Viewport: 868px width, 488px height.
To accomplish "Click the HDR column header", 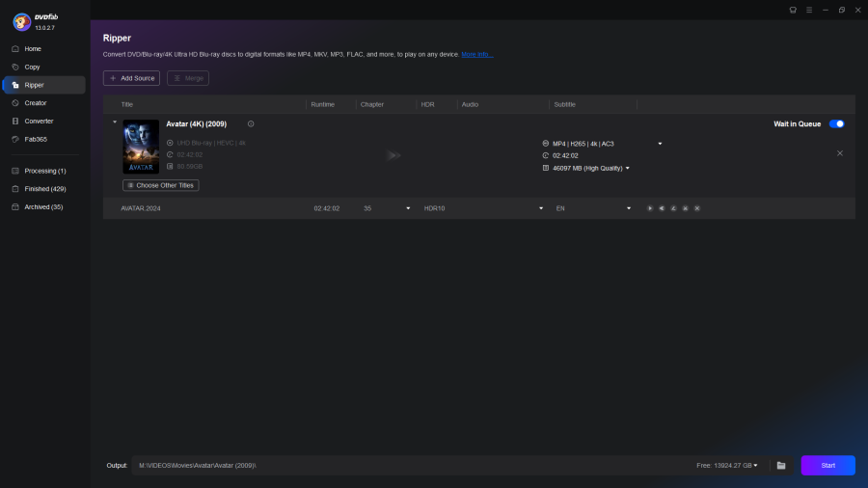I will (427, 104).
